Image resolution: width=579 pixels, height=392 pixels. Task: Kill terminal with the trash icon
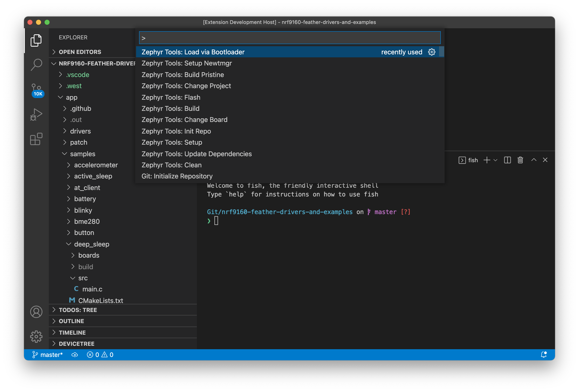tap(520, 160)
